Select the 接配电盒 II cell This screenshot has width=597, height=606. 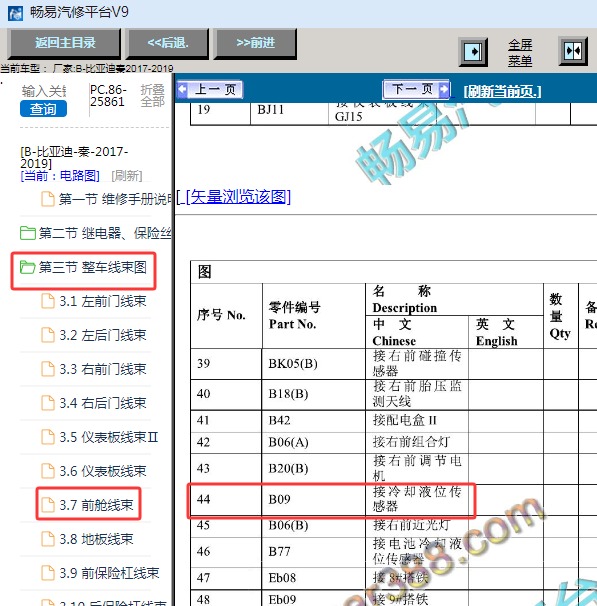417,420
